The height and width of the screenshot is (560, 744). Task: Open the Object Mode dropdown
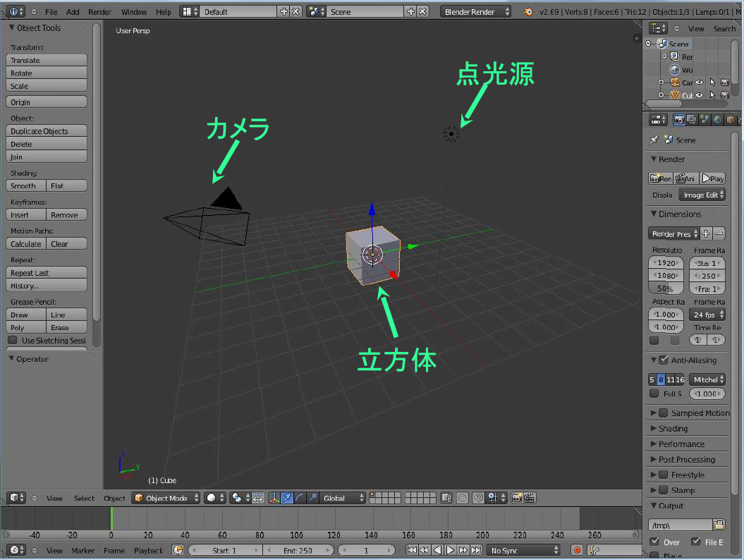166,498
